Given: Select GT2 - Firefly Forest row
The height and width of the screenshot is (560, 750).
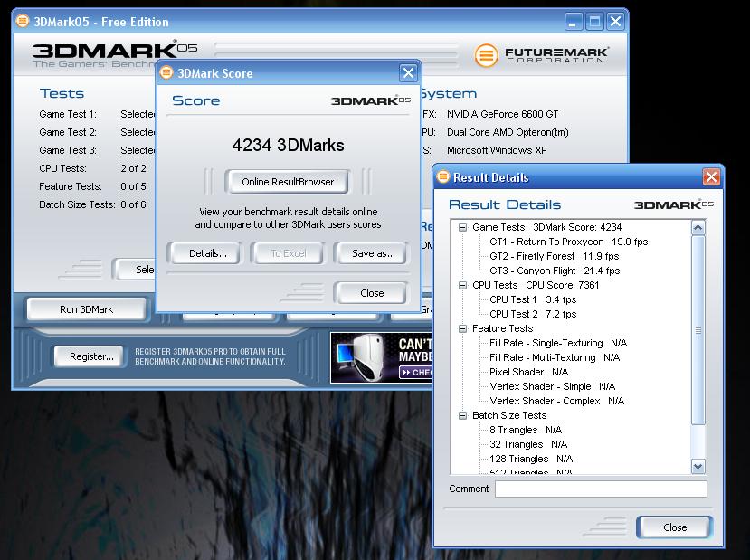Looking at the screenshot, I should point(554,256).
